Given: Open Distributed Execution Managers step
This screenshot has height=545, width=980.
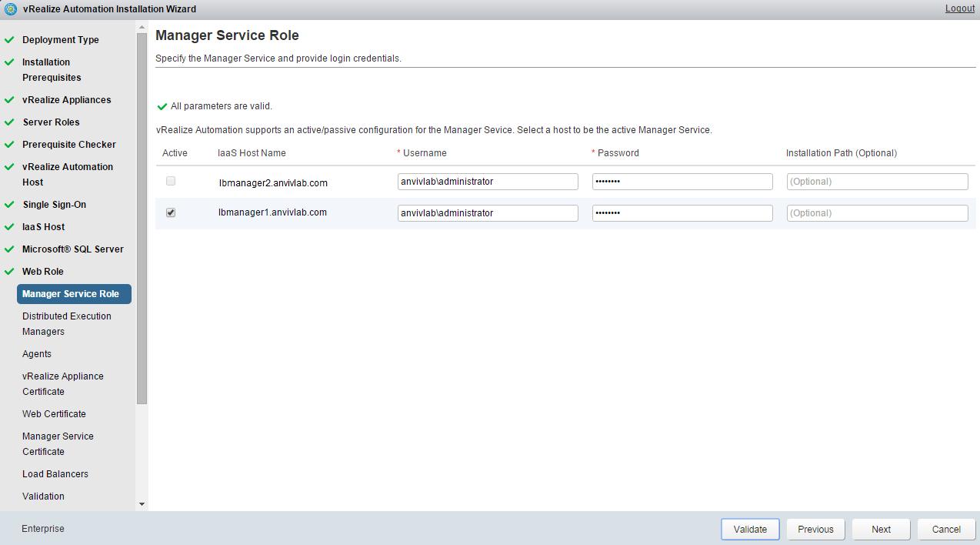Looking at the screenshot, I should coord(67,324).
